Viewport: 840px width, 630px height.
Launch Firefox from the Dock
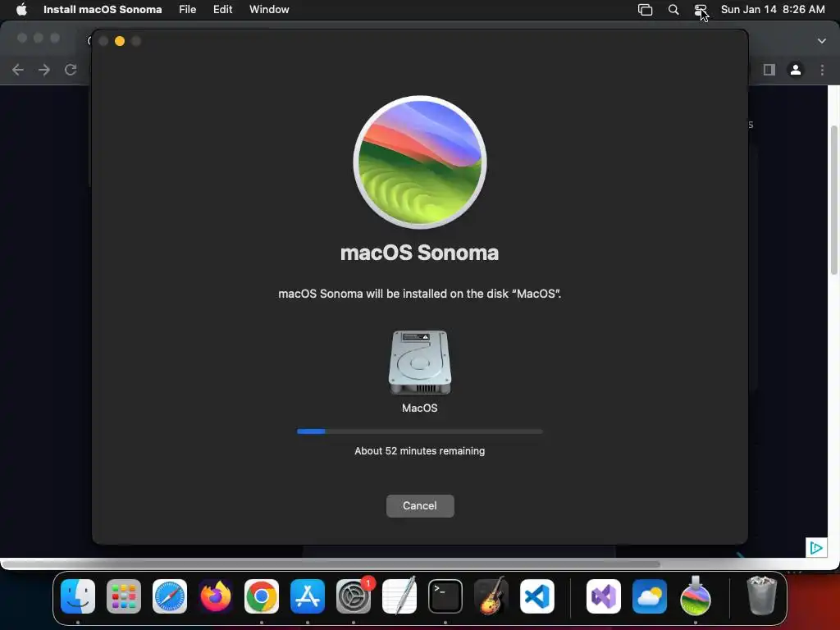pos(216,596)
